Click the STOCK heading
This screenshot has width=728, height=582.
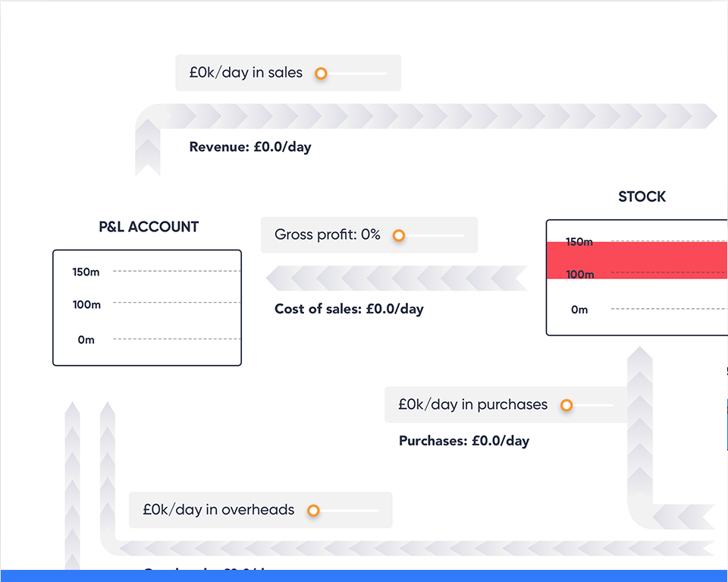[x=642, y=197]
